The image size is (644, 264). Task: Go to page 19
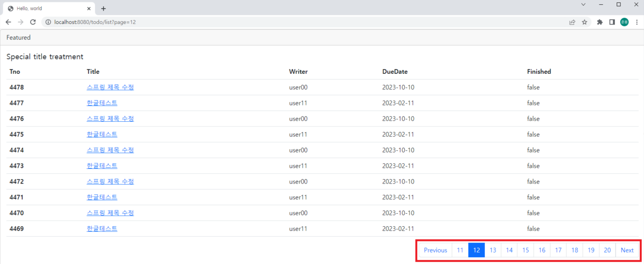click(591, 250)
